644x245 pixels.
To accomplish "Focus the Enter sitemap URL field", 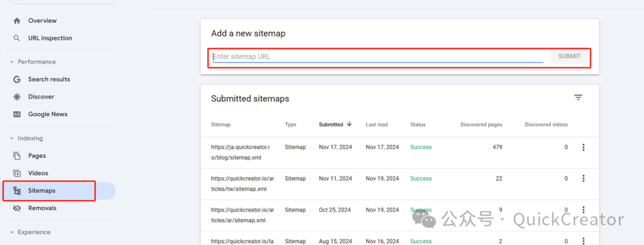I will coord(377,57).
